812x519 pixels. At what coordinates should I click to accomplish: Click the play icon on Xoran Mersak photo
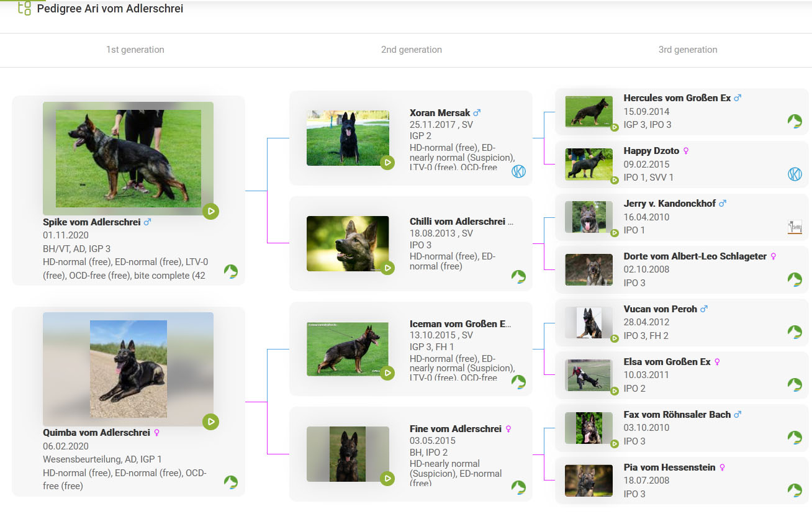point(387,163)
